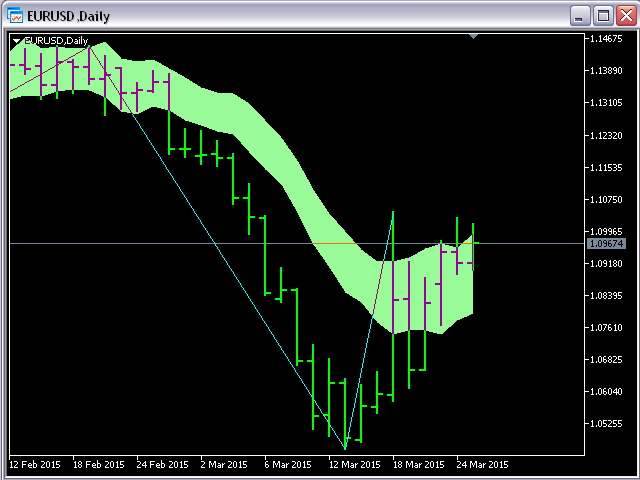Click the 1.09674 current price label

(607, 244)
